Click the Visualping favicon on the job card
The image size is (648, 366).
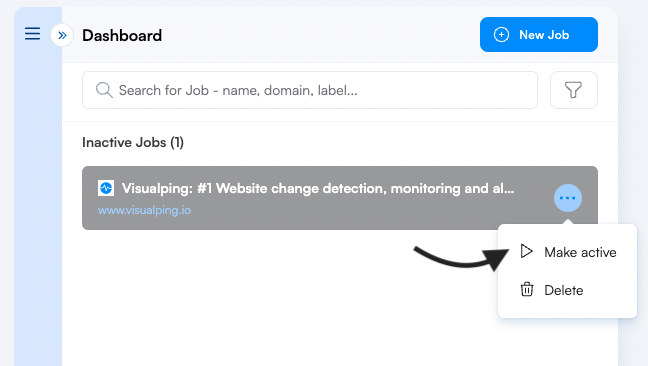(x=106, y=188)
